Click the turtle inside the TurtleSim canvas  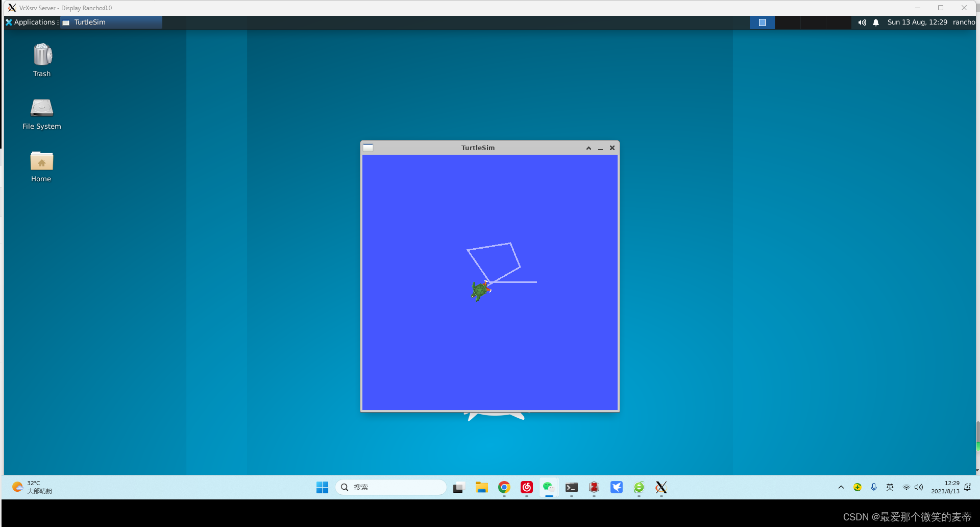480,290
